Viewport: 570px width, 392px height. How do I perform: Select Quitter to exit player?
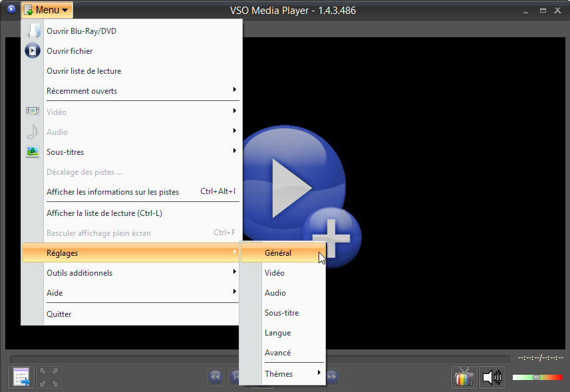coord(132,314)
